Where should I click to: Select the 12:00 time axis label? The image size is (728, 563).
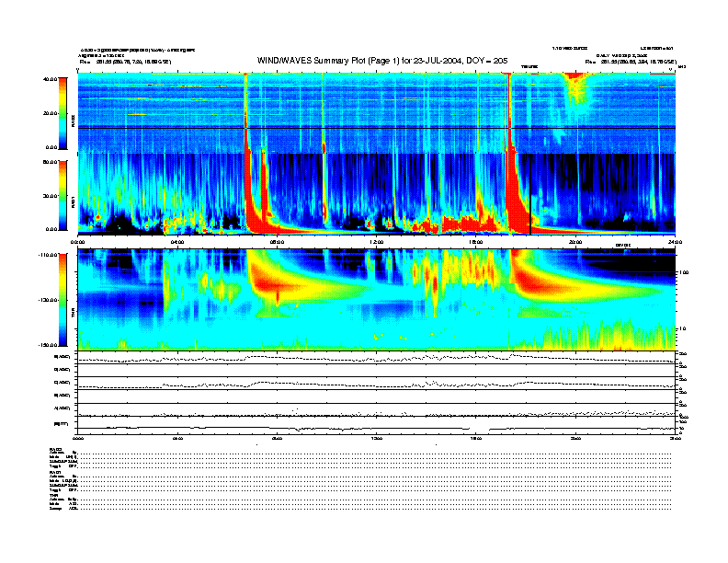376,242
